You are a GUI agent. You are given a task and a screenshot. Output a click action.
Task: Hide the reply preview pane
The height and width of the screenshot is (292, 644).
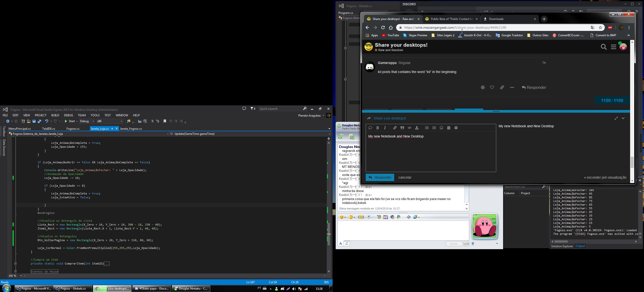pyautogui.click(x=605, y=178)
